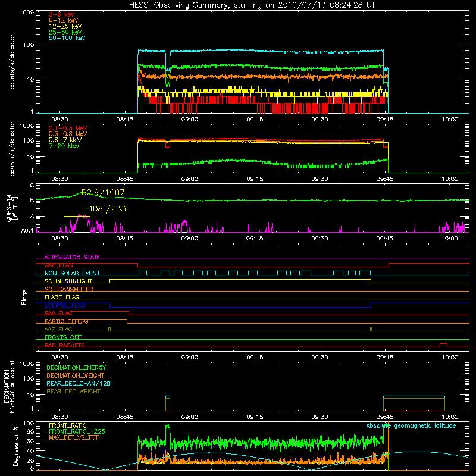Image resolution: width=476 pixels, height=476 pixels.
Task: Click the B2.9/1087 flare annotation
Action: click(x=103, y=192)
